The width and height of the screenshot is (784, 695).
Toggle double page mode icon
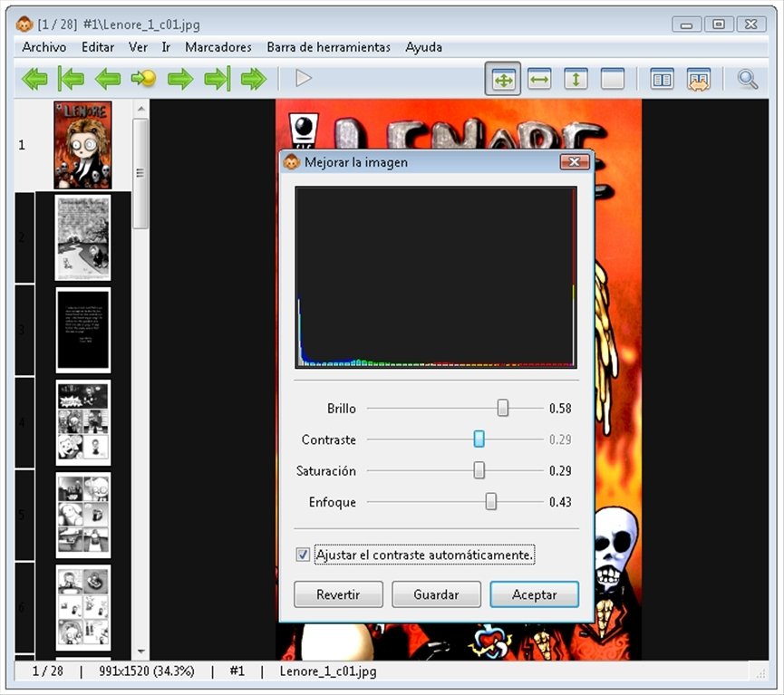coord(662,79)
